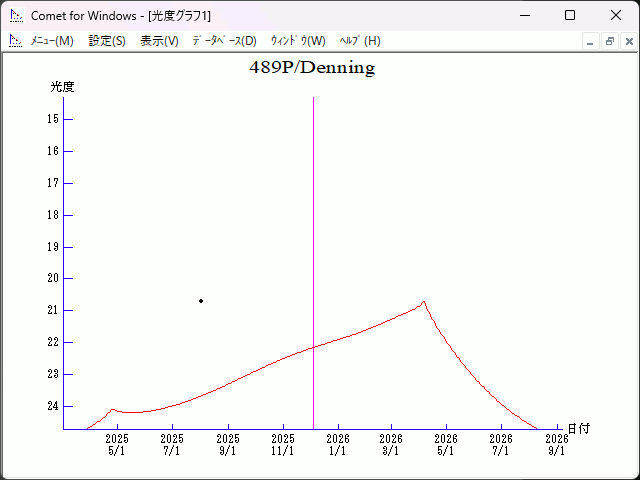Minimize the inner graph window

590,41
